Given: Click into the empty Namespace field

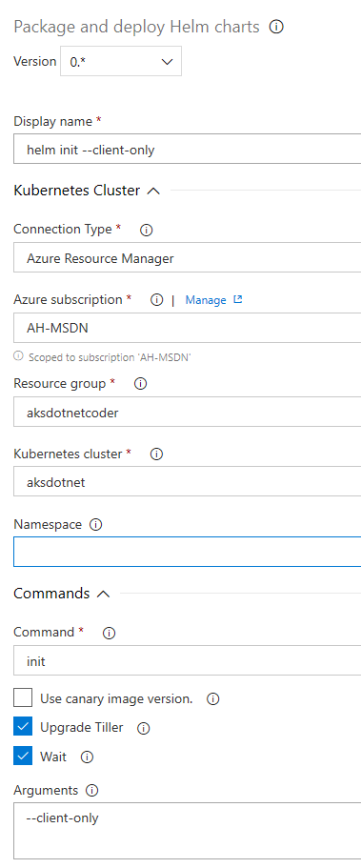Looking at the screenshot, I should coord(187,552).
